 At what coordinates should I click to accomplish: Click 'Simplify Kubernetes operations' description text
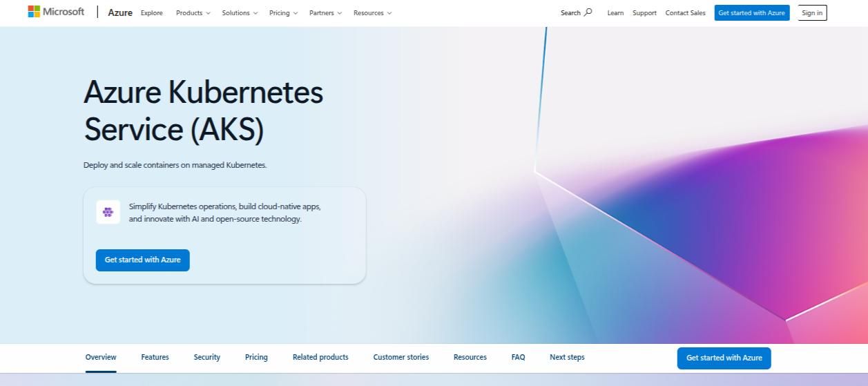tap(225, 213)
